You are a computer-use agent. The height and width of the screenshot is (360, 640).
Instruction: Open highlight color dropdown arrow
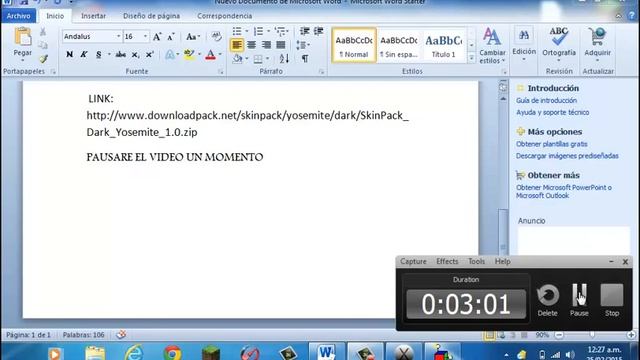[x=199, y=54]
